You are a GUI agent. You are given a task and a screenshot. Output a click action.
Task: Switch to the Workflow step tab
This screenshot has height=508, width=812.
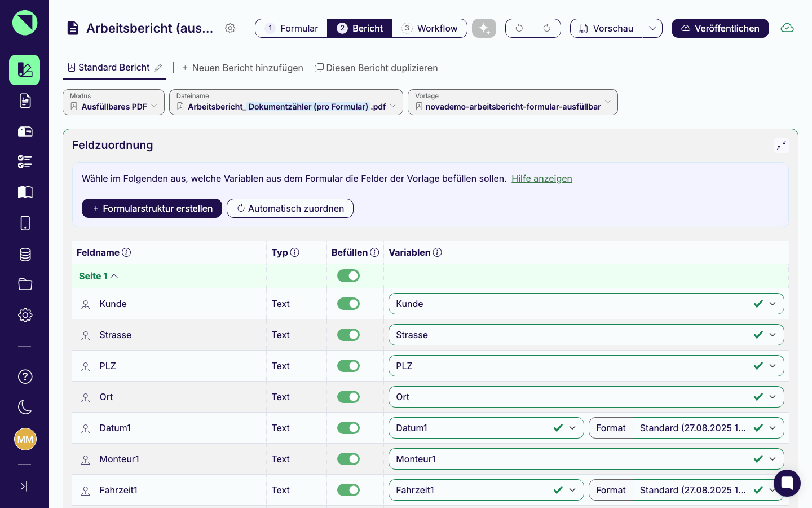pyautogui.click(x=430, y=28)
